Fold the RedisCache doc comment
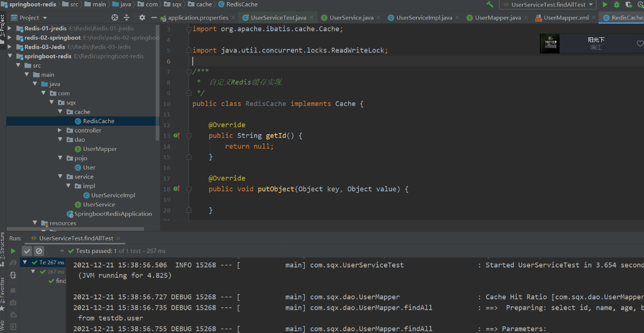This screenshot has width=644, height=333. pos(189,71)
